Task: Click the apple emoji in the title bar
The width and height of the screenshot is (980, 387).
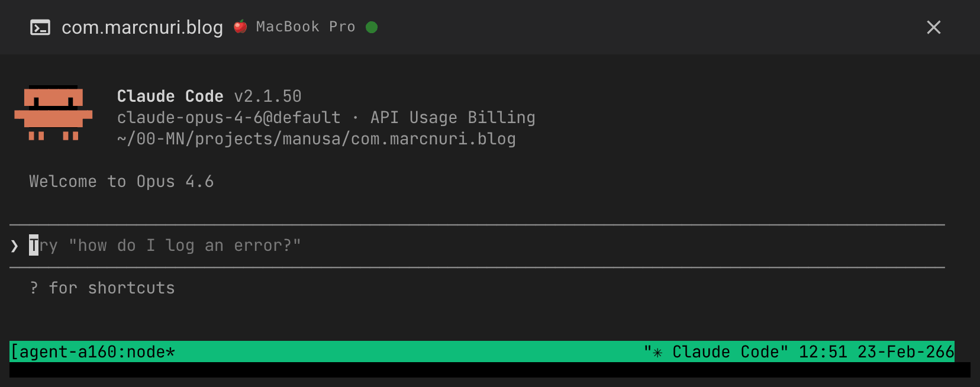Action: click(240, 27)
